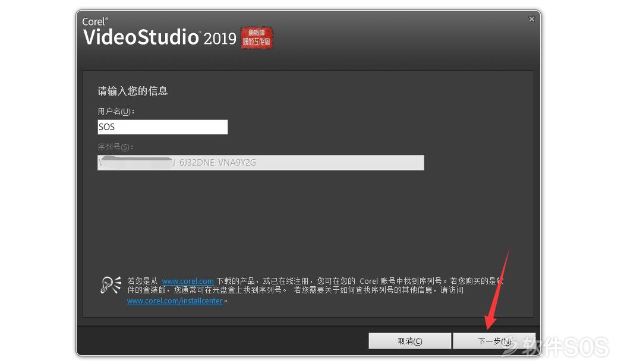Viewport: 618px width, 364px height.
Task: Click the lightbulb tip icon
Action: pos(111,285)
